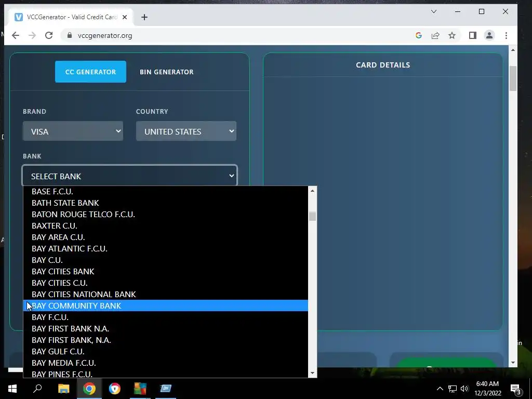Open the BRAND dropdown showing VISA

73,131
